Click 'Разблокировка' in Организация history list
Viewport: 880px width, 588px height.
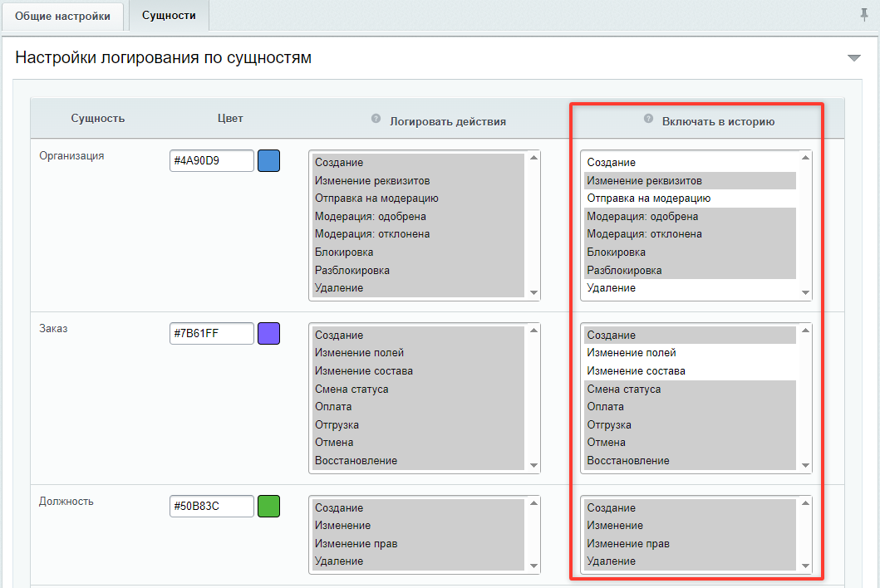[690, 271]
